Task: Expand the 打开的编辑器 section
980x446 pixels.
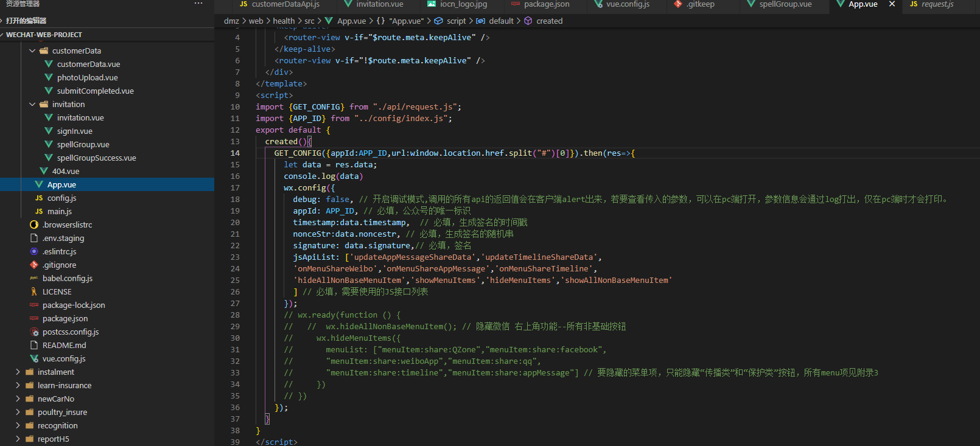Action: [x=107, y=21]
